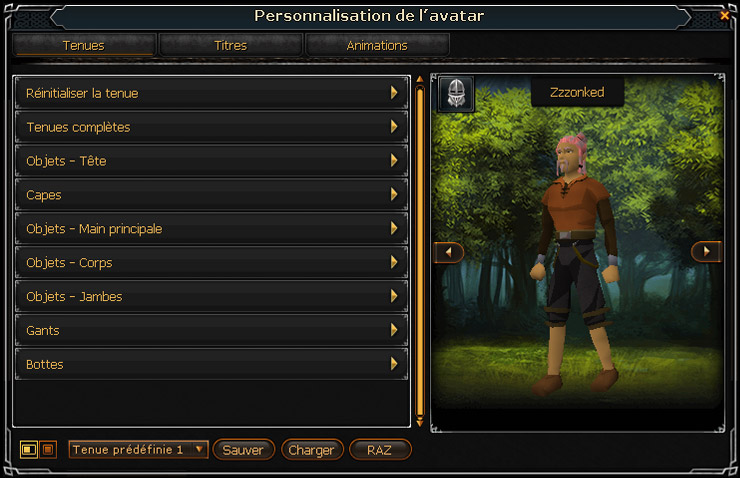This screenshot has width=740, height=478.
Task: Toggle the first yellow view mode button
Action: tap(29, 450)
